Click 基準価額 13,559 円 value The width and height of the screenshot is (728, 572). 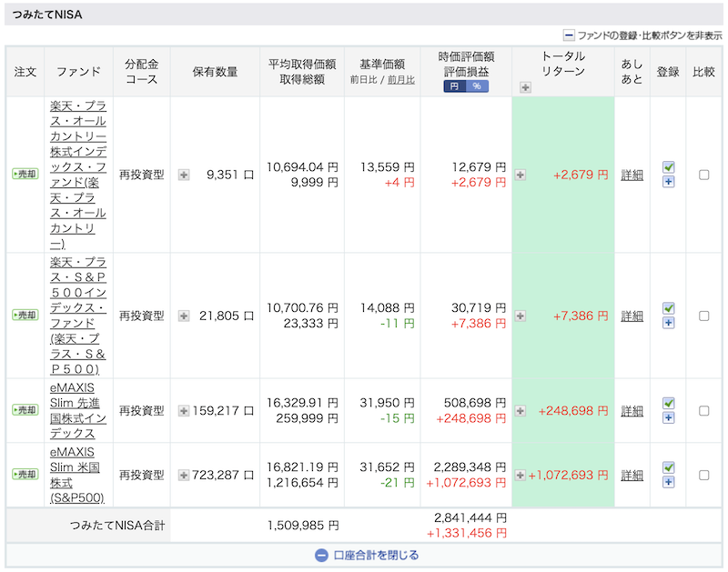coord(388,167)
